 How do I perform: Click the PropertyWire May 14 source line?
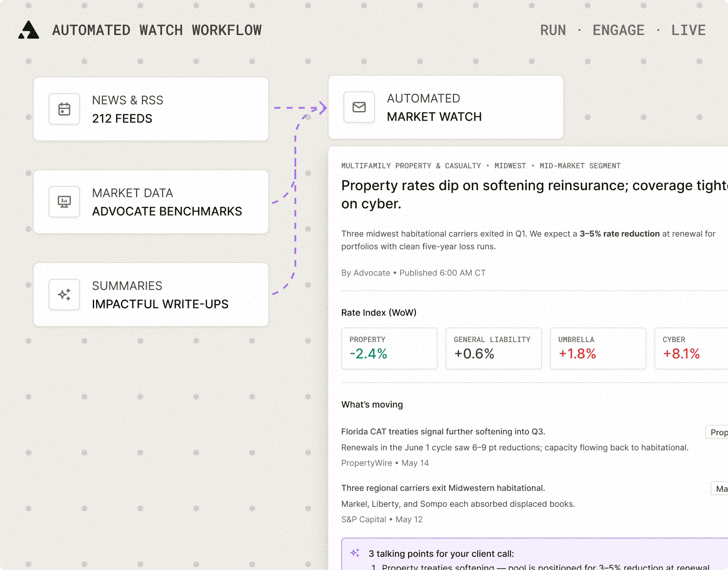point(385,463)
